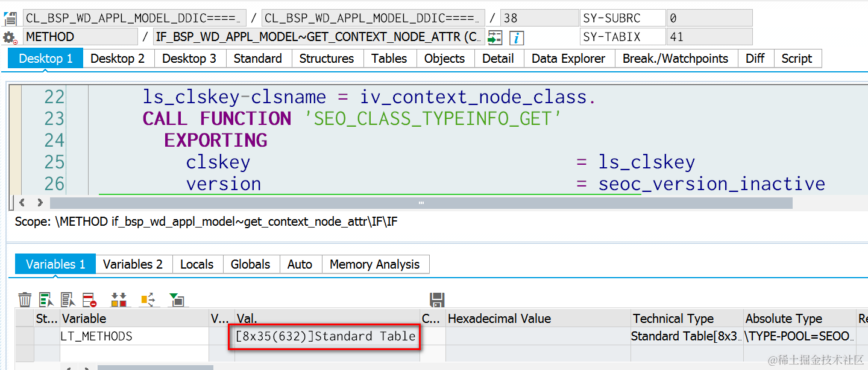Click the SY-SUBRC value field showing 0
This screenshot has width=868, height=370.
coord(709,18)
